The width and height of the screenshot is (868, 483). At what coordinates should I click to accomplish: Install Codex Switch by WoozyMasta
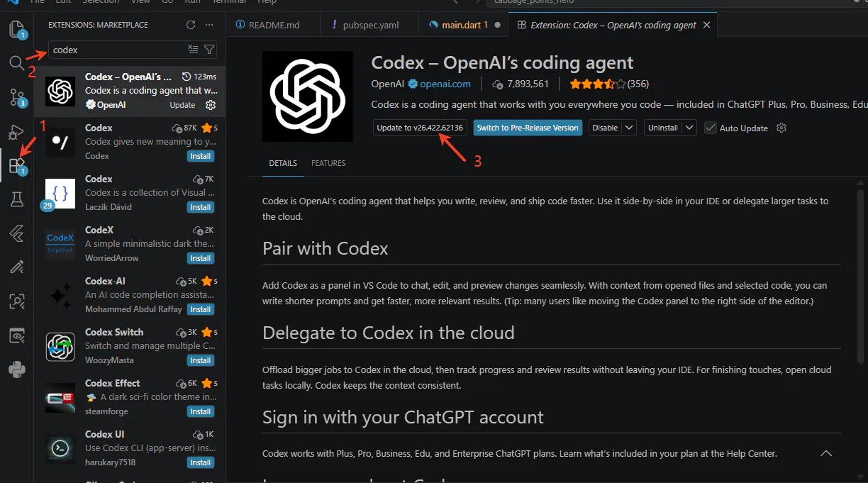coord(201,360)
